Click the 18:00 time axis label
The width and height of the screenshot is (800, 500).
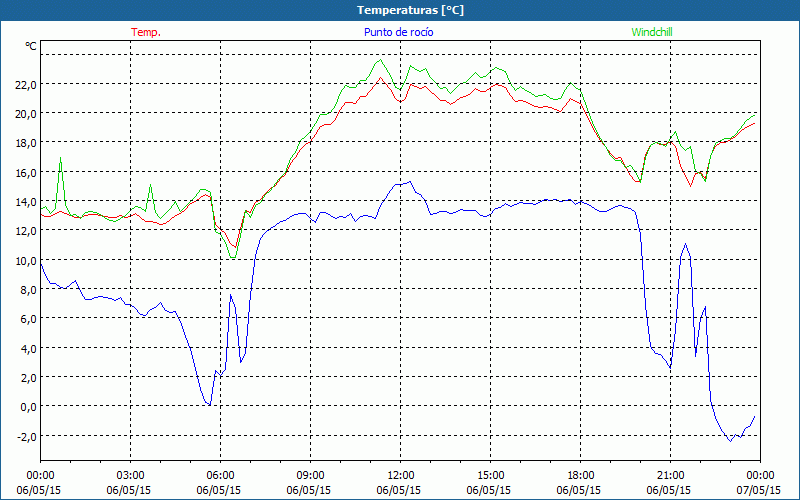click(580, 476)
